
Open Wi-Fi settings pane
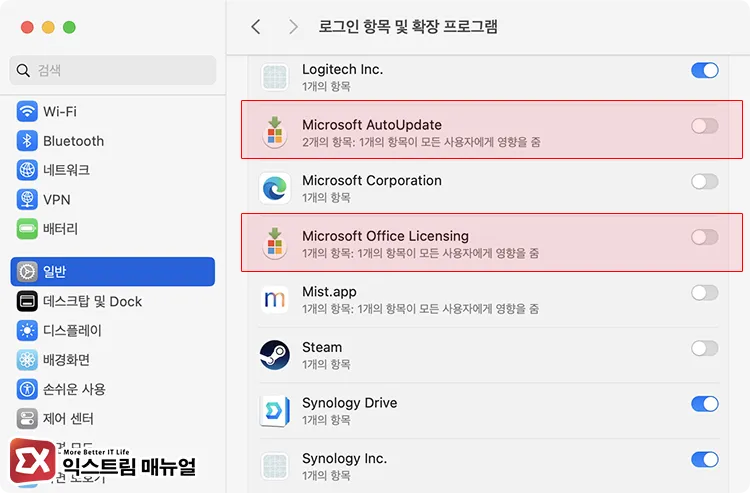tap(113, 111)
